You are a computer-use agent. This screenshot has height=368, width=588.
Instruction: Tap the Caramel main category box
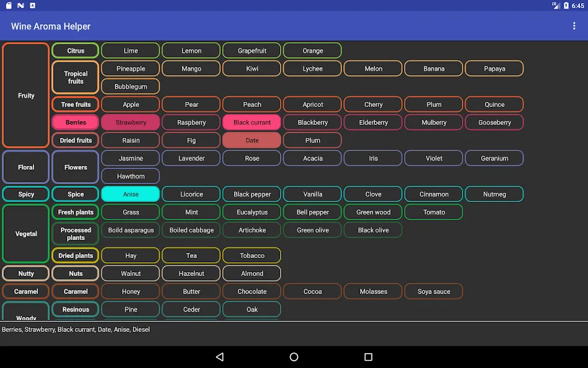point(26,292)
